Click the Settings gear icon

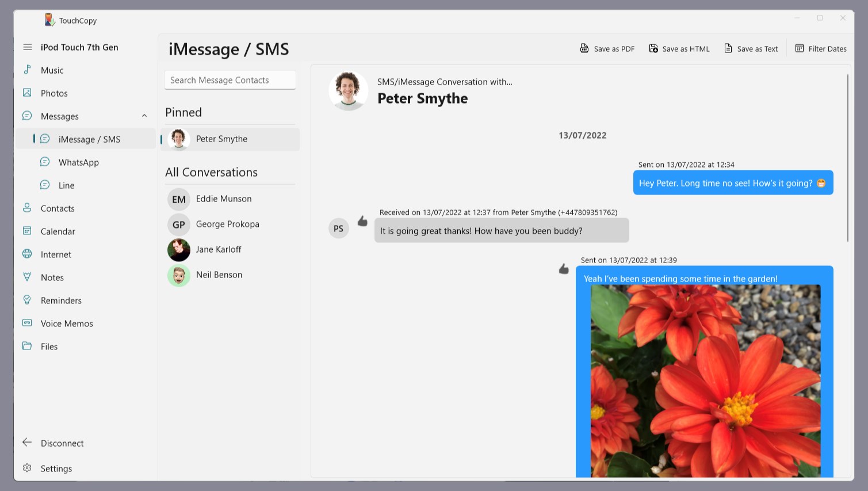27,468
